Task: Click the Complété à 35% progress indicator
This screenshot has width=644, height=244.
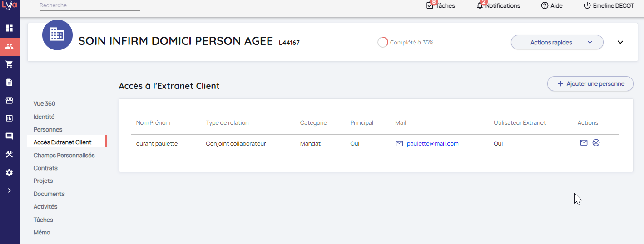Action: (406, 43)
